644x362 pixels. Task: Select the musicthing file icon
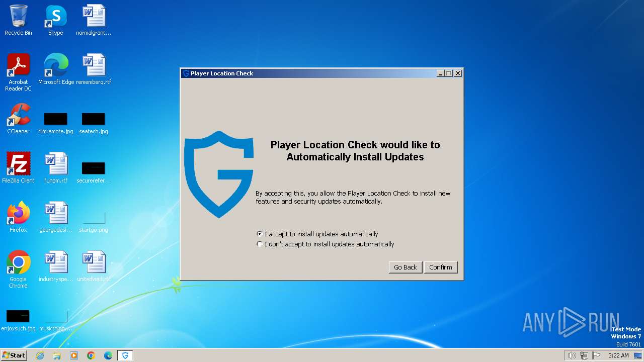point(56,321)
